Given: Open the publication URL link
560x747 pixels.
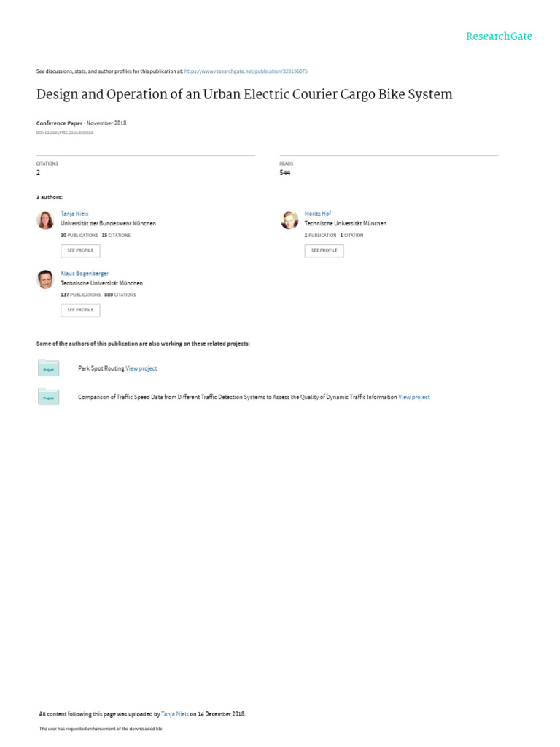Looking at the screenshot, I should [x=246, y=71].
